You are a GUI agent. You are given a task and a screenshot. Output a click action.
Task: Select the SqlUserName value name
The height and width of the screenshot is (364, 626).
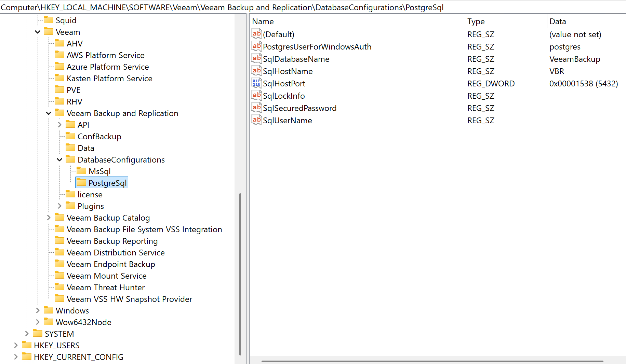tap(288, 120)
